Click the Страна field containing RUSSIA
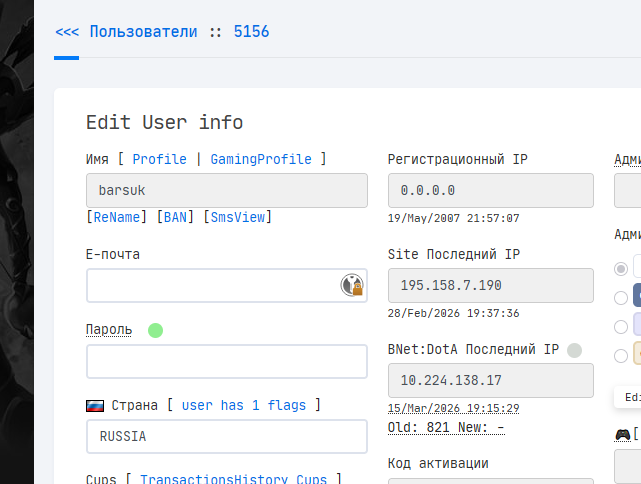 (x=227, y=436)
